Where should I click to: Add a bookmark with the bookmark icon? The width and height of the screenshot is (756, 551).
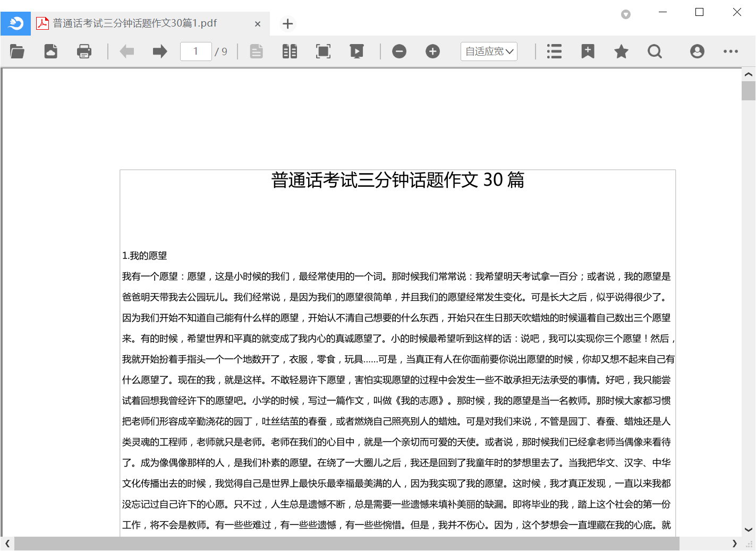(x=588, y=51)
